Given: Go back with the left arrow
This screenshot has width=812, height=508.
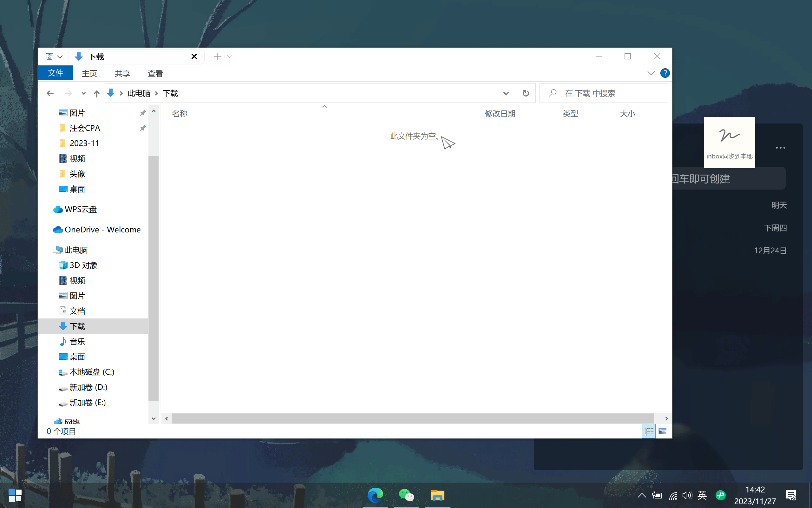Looking at the screenshot, I should 50,93.
